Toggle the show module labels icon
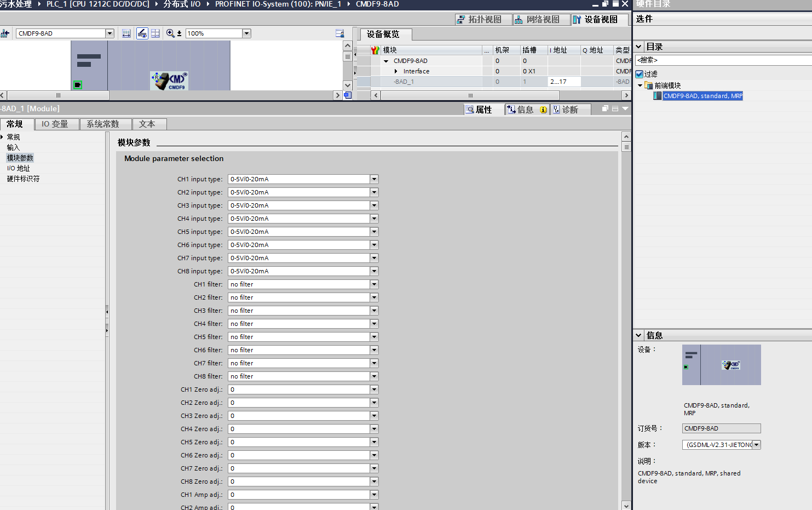Viewport: 812px width, 510px height. (142, 33)
